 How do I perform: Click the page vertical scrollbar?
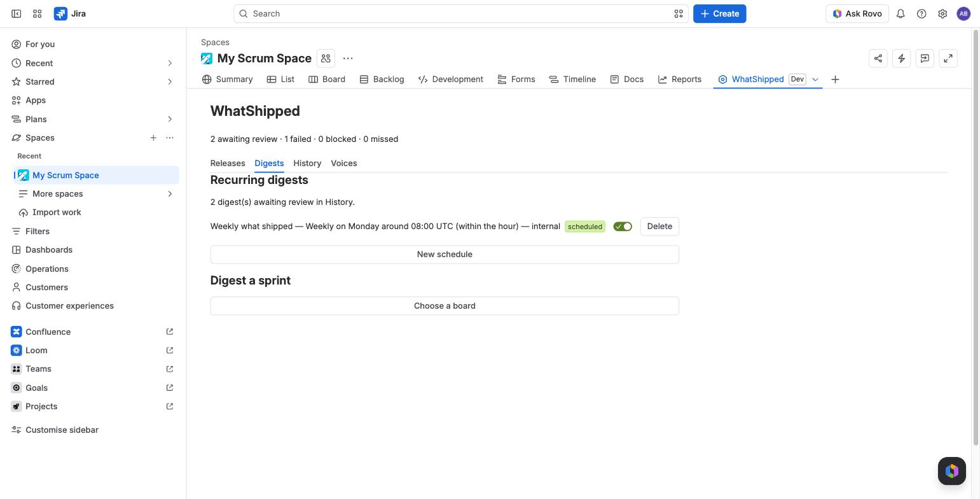coord(976,237)
